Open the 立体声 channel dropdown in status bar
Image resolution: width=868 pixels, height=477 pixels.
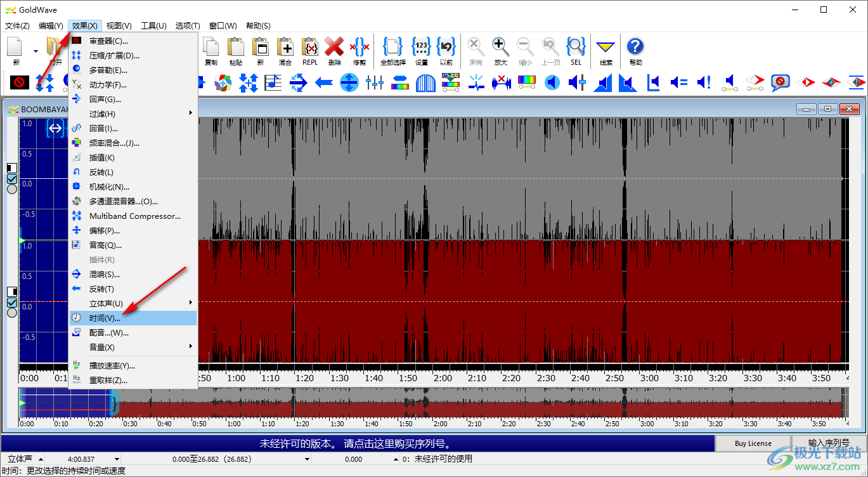pyautogui.click(x=41, y=459)
